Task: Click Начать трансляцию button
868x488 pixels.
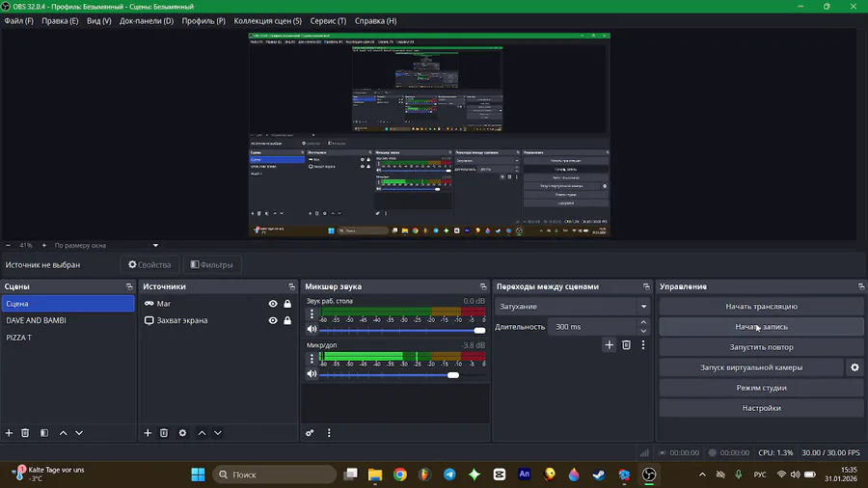Action: (x=761, y=307)
